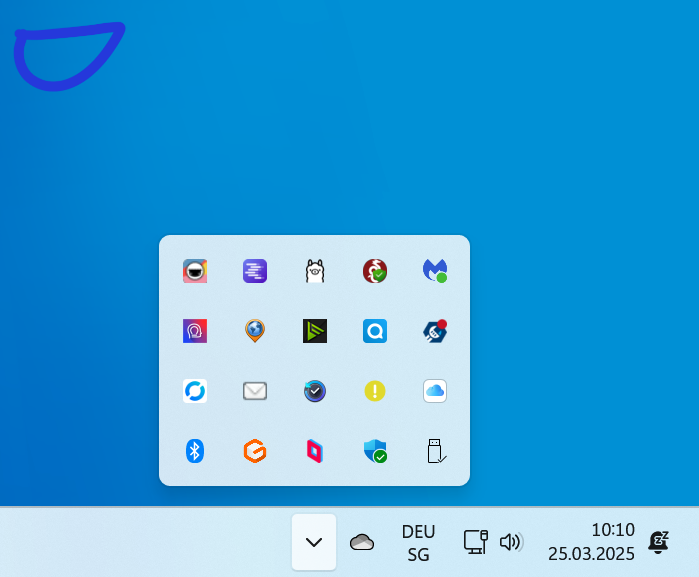
Task: Click the do-not-disturb notification bell
Action: [x=658, y=542]
